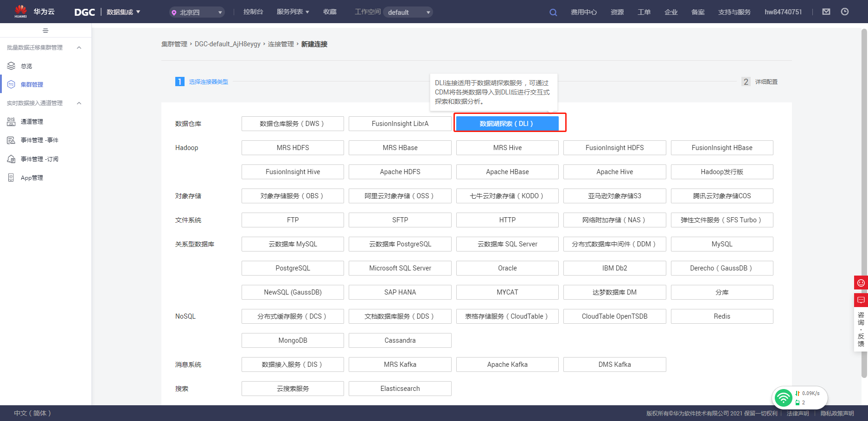Select the MRS Hive connector
The image size is (868, 421).
(x=507, y=148)
